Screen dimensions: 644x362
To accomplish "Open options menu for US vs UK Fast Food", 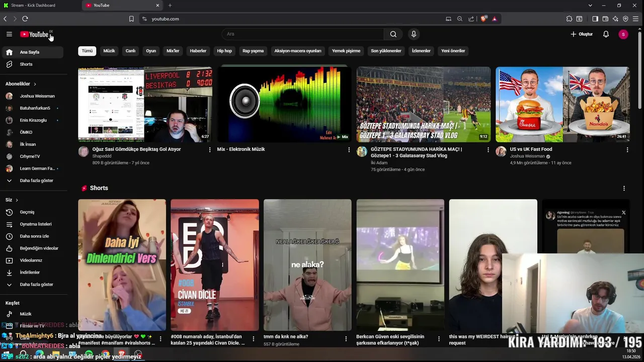I will 627,150.
